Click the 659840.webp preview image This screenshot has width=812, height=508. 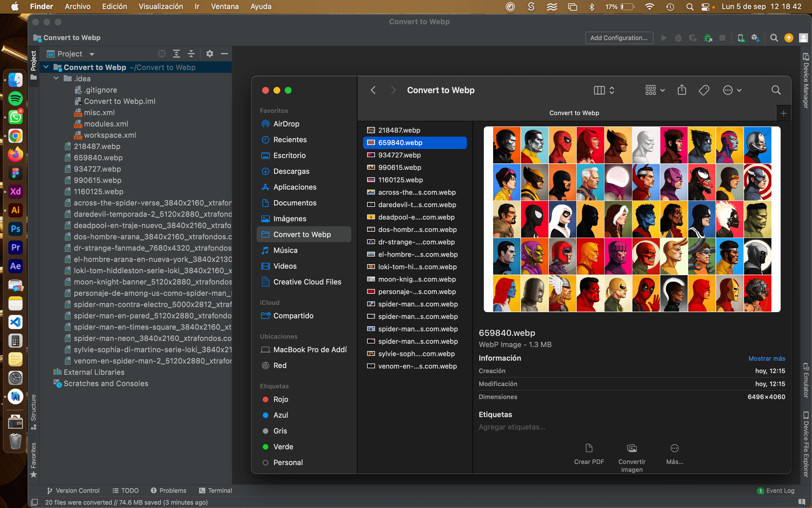(x=632, y=219)
